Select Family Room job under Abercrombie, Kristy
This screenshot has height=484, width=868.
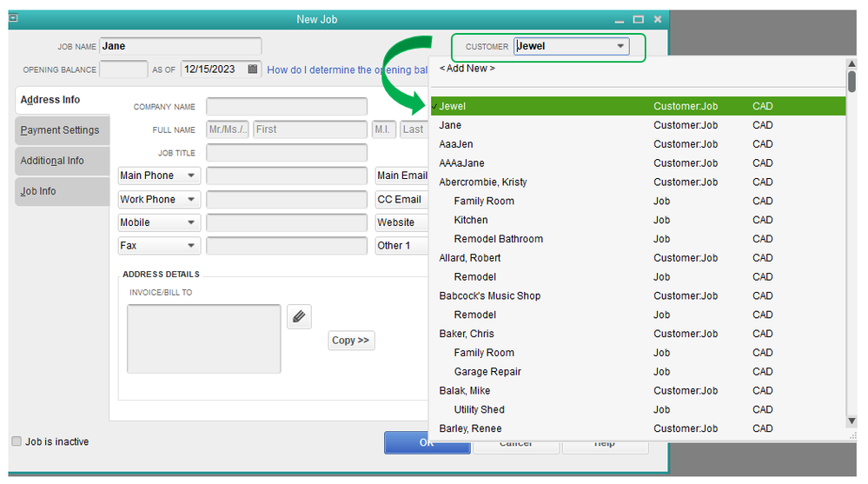pyautogui.click(x=639, y=201)
